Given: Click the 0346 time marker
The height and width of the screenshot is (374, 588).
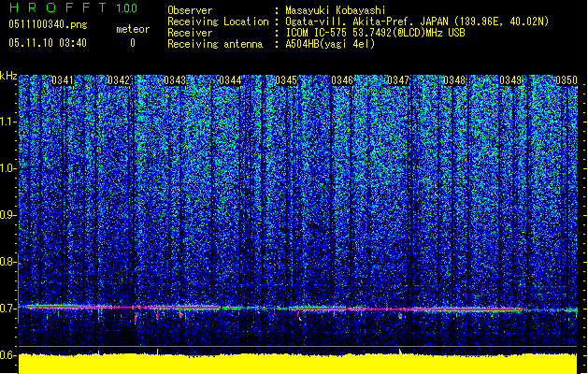Looking at the screenshot, I should [x=342, y=80].
